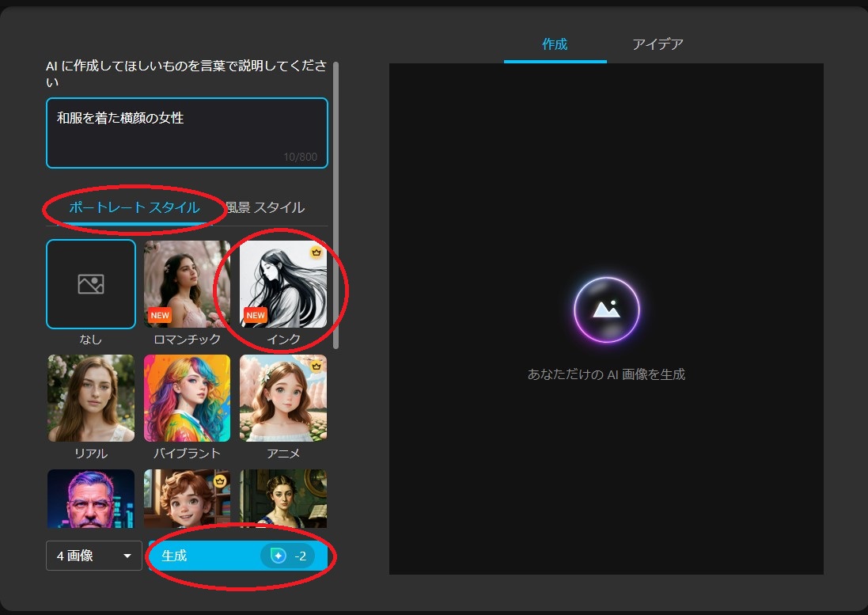This screenshot has width=868, height=615.
Task: Click the crown icon on インク style
Action: tap(316, 252)
